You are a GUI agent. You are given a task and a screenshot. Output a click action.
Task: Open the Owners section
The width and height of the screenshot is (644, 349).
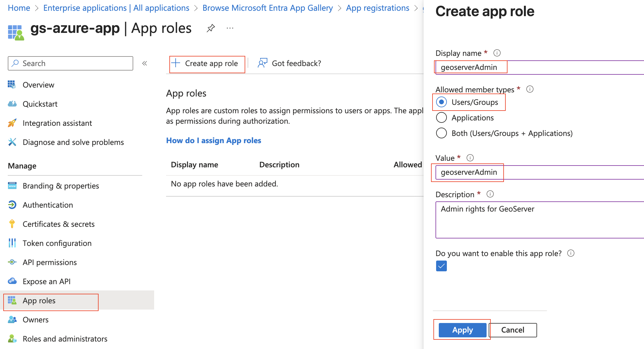click(36, 319)
